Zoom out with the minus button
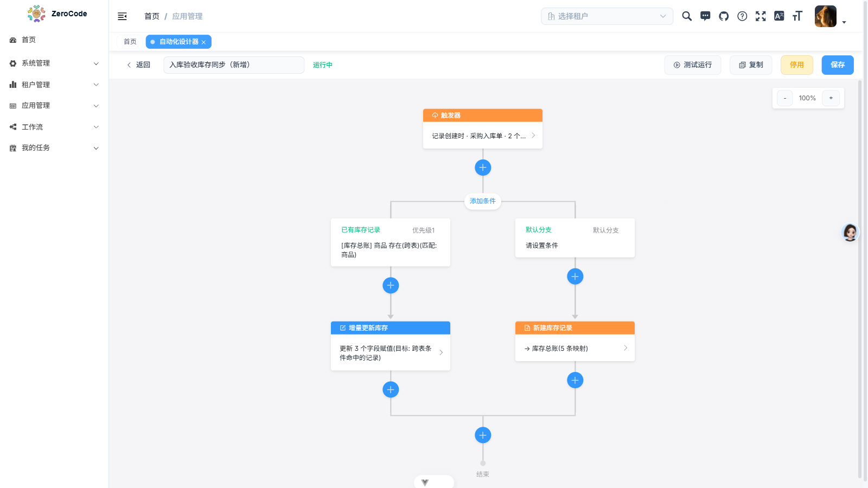Image resolution: width=868 pixels, height=488 pixels. 785,98
